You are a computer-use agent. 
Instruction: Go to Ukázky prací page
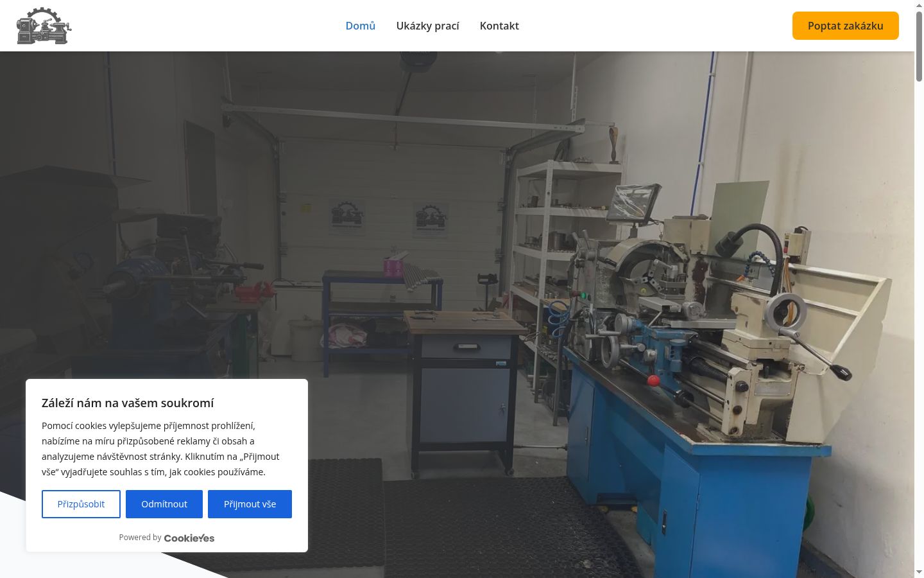(x=428, y=26)
